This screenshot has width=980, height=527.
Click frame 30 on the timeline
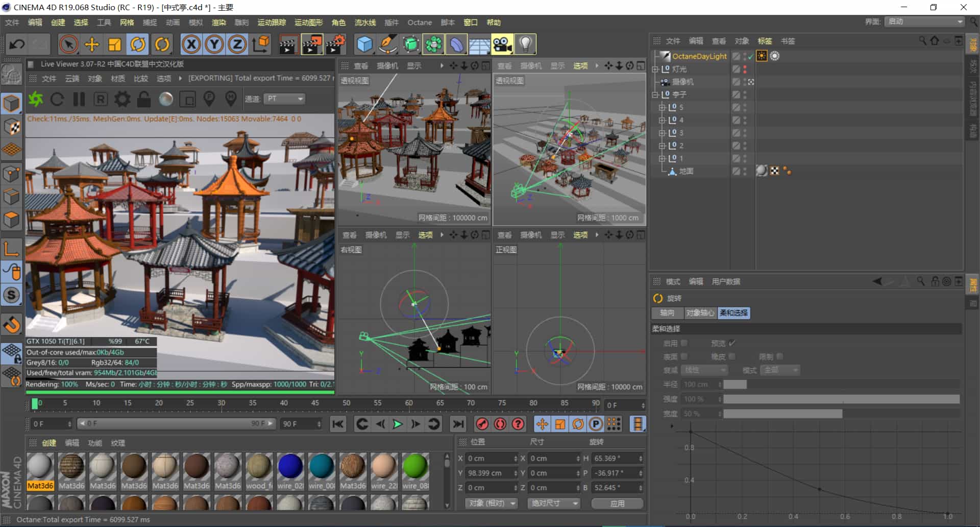click(x=222, y=403)
